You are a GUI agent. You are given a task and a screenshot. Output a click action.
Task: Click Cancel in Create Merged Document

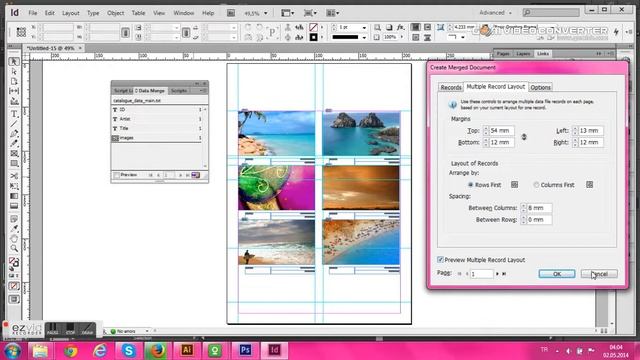pos(599,274)
